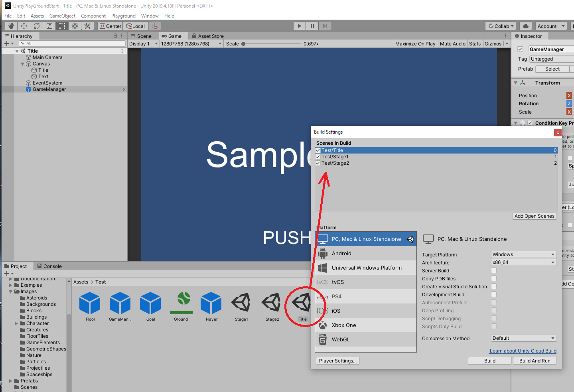Click the Play button
The height and width of the screenshot is (392, 574).
[x=299, y=26]
